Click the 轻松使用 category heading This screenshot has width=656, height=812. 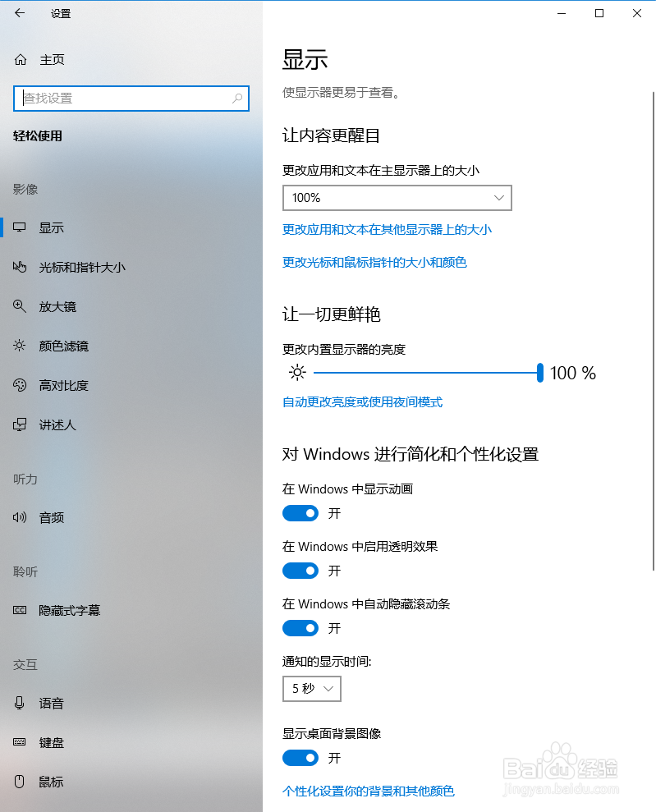37,135
